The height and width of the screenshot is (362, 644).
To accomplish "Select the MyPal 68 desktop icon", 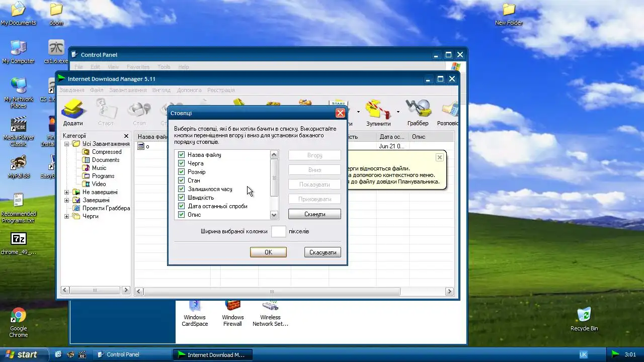I will [x=19, y=166].
